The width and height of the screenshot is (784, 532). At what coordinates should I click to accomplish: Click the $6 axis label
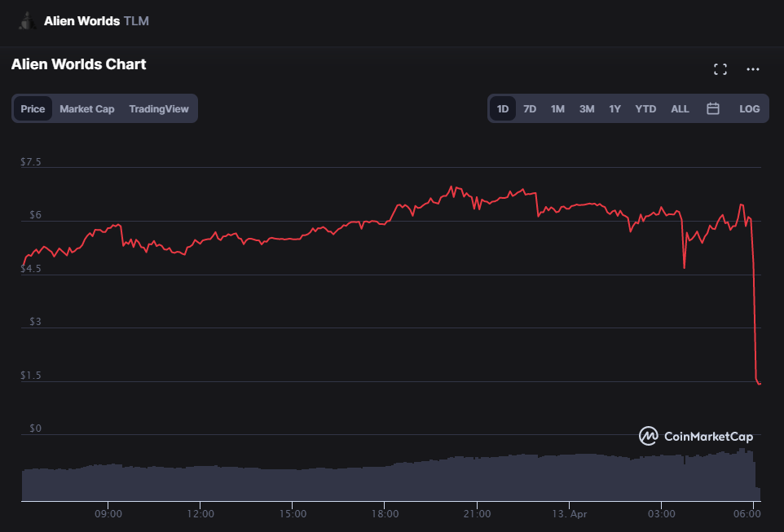coord(35,215)
